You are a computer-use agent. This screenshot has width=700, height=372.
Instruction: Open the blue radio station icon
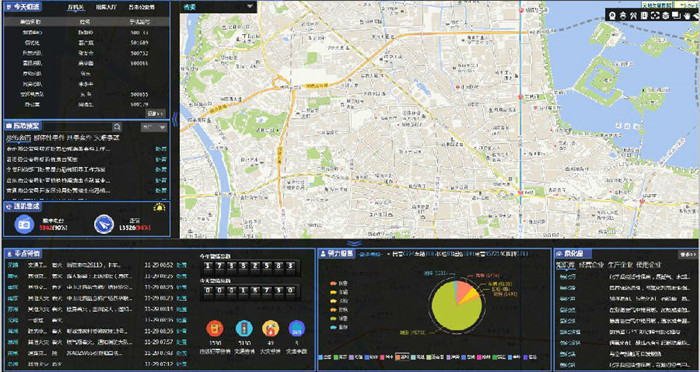point(24,224)
